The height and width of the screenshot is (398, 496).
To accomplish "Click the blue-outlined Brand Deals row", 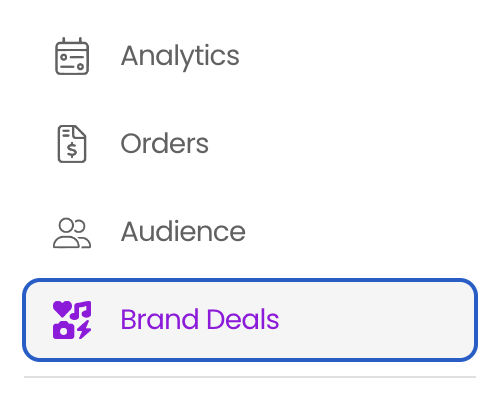I will [250, 320].
